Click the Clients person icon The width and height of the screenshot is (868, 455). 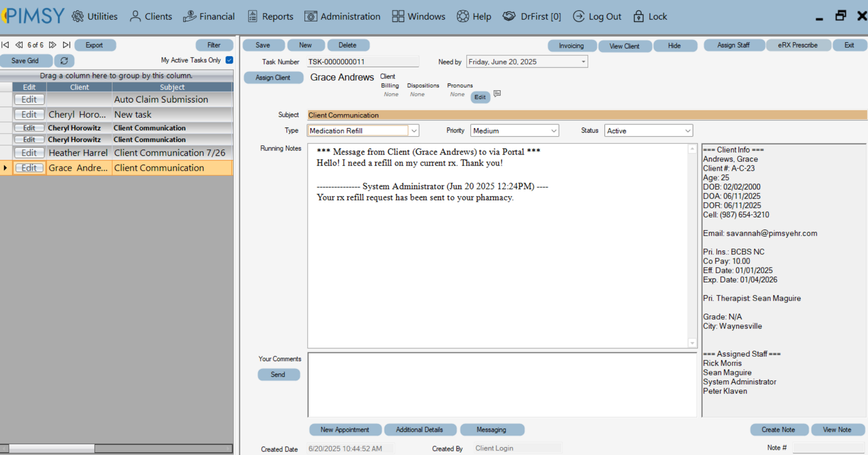[135, 16]
